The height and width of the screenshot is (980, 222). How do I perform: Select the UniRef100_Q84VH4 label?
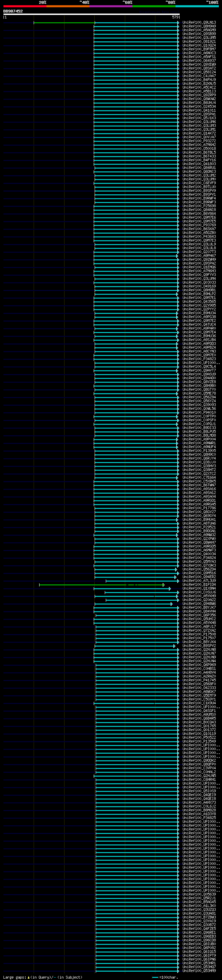[199, 612]
